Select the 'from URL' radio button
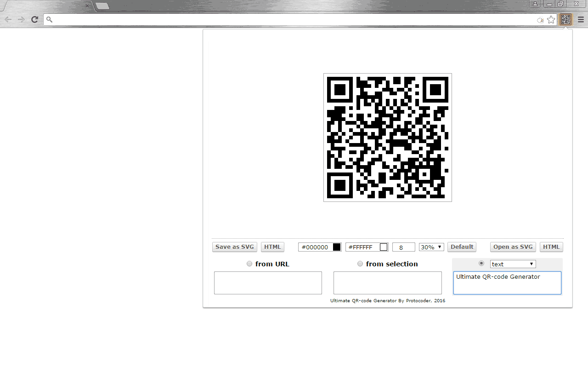Screen dimensions: 588x368 pyautogui.click(x=249, y=264)
